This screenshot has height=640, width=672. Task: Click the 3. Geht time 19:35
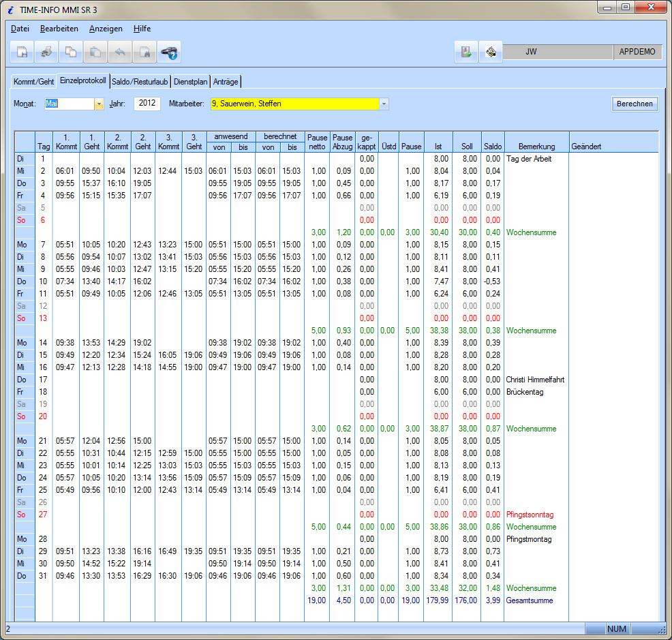pos(194,551)
